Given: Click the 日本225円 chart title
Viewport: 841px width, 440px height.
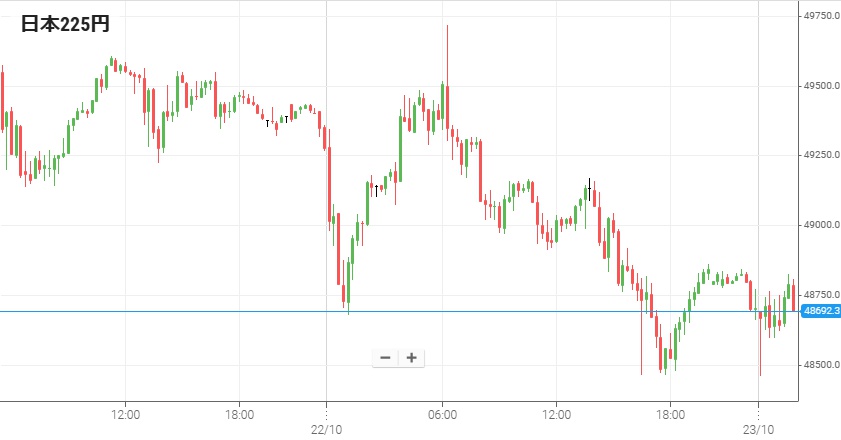Looking at the screenshot, I should (66, 25).
